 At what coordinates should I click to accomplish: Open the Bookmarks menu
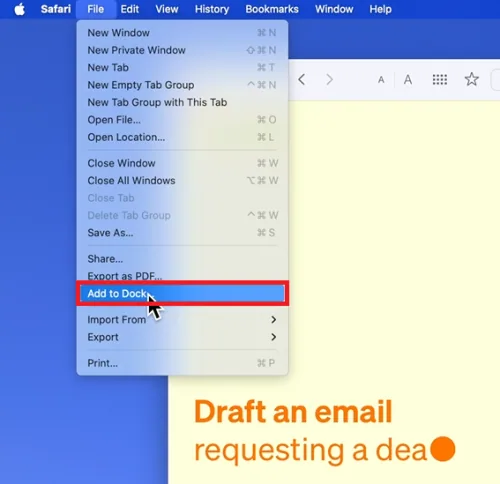(272, 9)
